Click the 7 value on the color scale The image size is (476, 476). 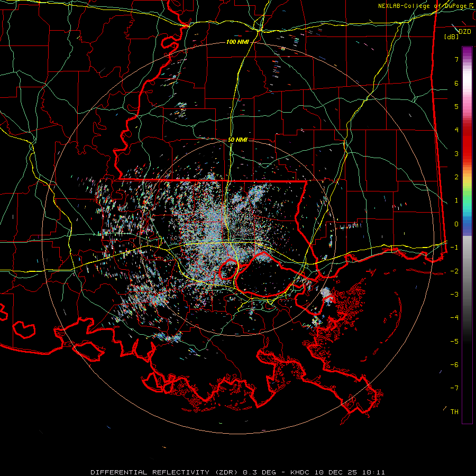(x=456, y=59)
